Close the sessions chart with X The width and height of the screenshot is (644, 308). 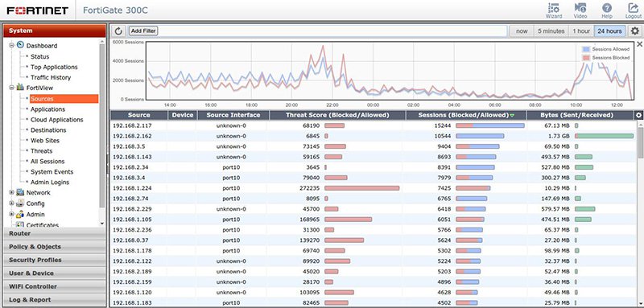pyautogui.click(x=639, y=44)
